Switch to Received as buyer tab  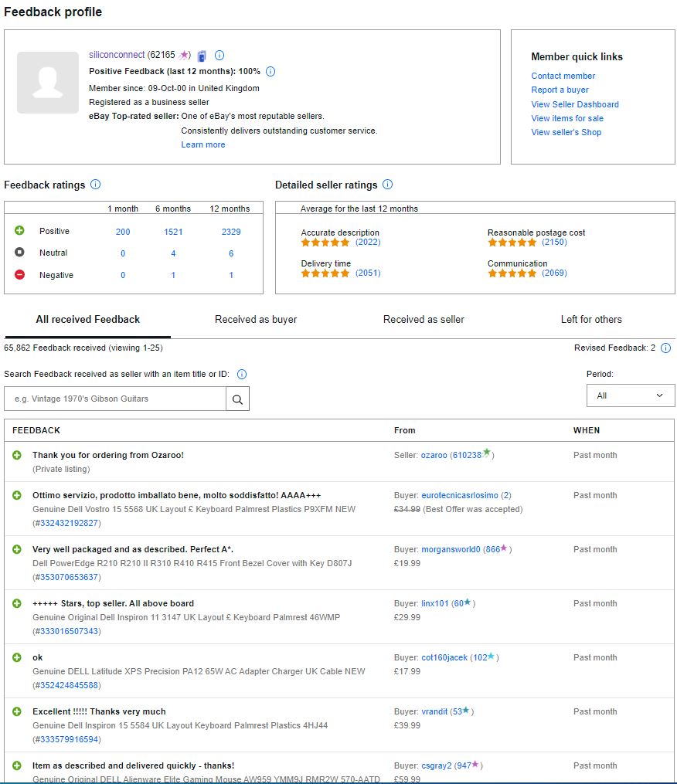click(256, 320)
